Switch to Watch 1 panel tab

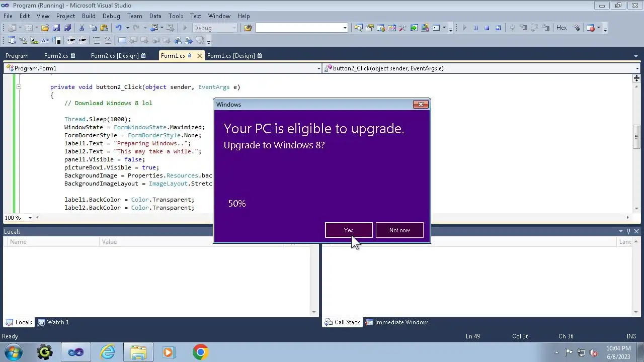[53, 322]
